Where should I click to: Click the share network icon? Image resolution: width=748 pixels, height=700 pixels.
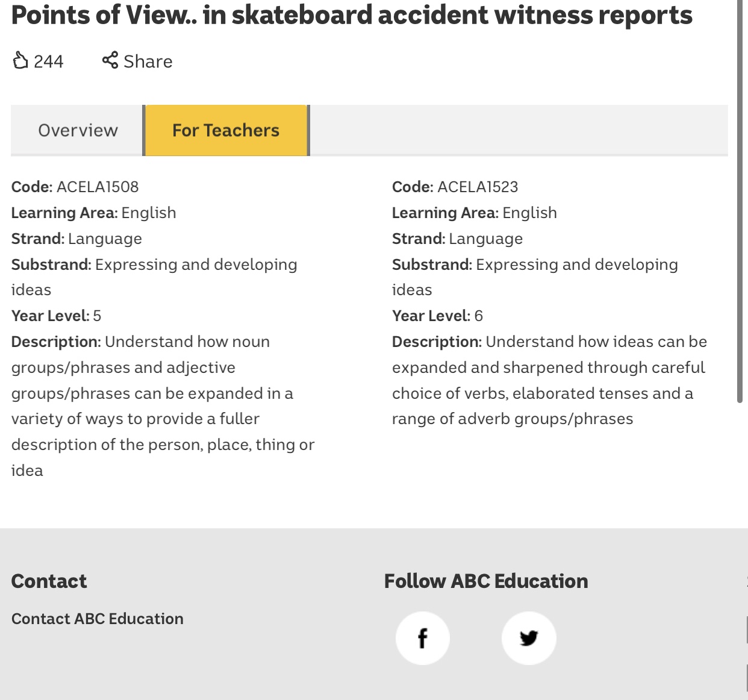110,60
